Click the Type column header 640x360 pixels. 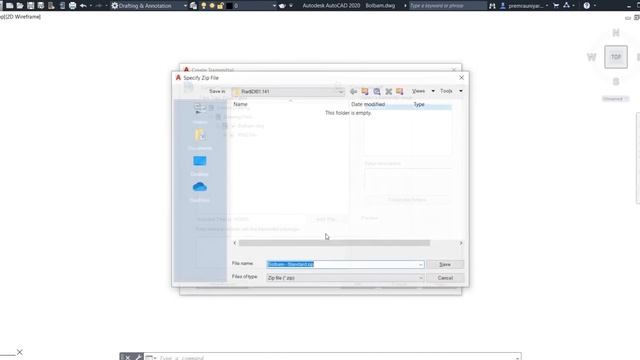(x=419, y=104)
